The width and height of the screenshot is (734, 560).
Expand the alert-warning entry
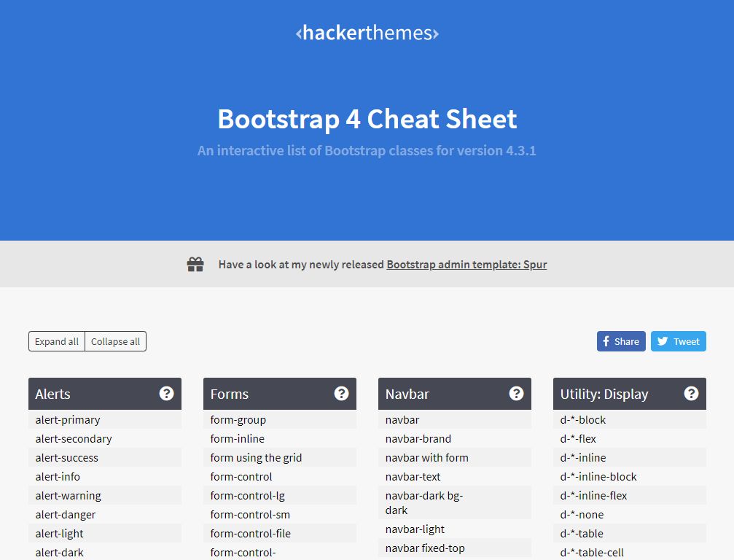point(105,495)
